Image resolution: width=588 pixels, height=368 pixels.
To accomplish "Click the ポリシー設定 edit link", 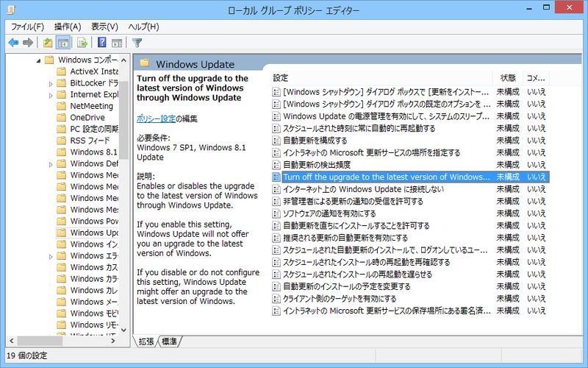I will (156, 118).
